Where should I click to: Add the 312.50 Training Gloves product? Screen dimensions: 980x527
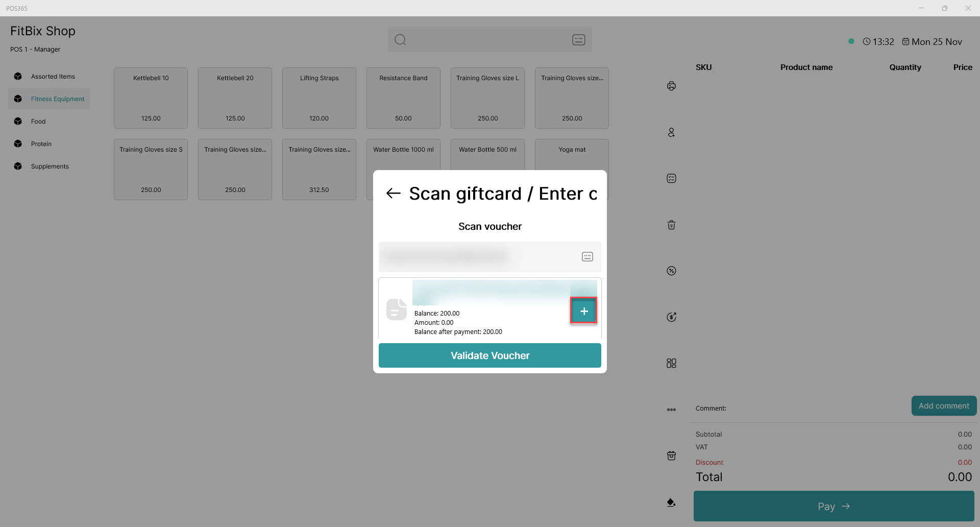tap(319, 170)
